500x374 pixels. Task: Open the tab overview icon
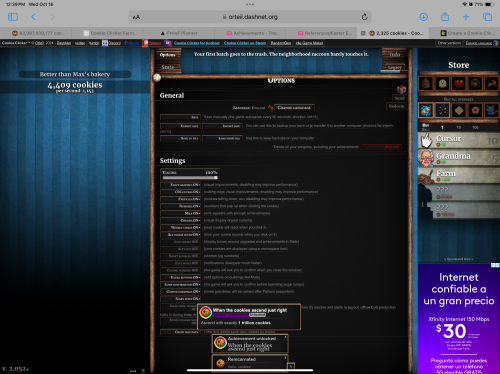click(487, 17)
